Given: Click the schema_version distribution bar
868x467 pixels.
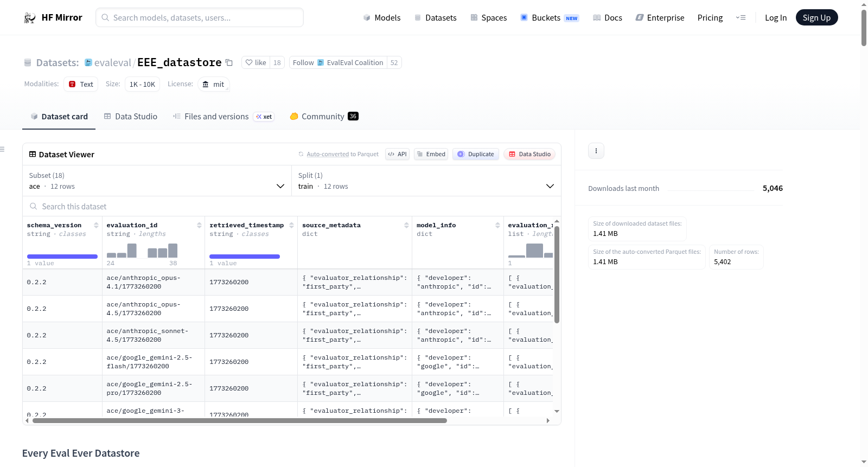Looking at the screenshot, I should coord(62,257).
